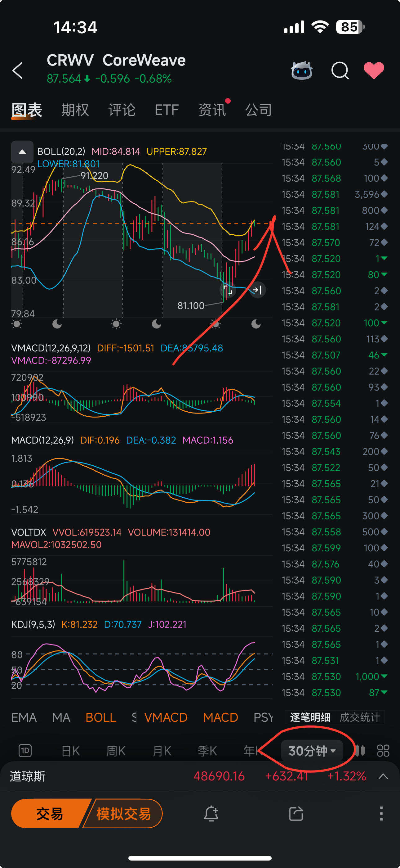The height and width of the screenshot is (868, 400).
Task: Open the 30分钟 timeframe dropdown
Action: 312,751
